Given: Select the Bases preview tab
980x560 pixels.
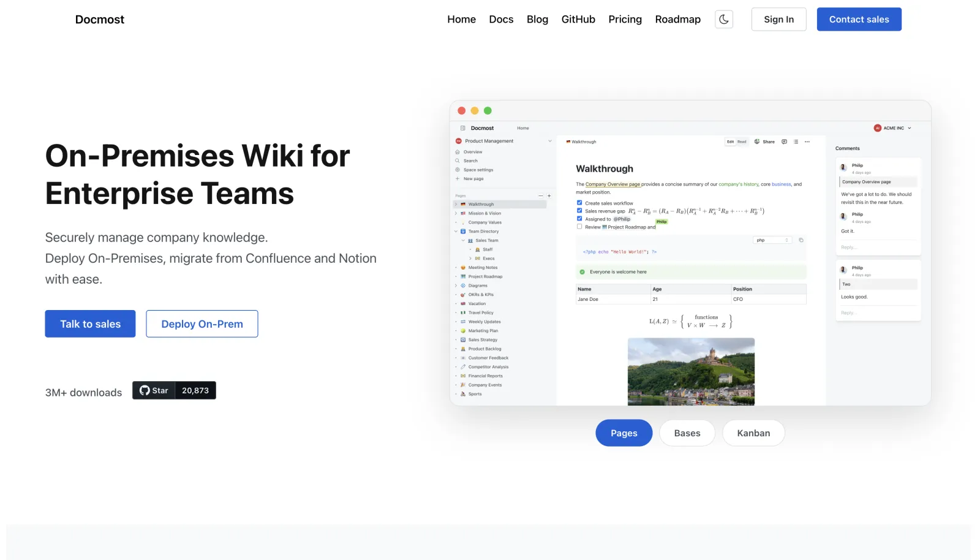Looking at the screenshot, I should pyautogui.click(x=687, y=433).
